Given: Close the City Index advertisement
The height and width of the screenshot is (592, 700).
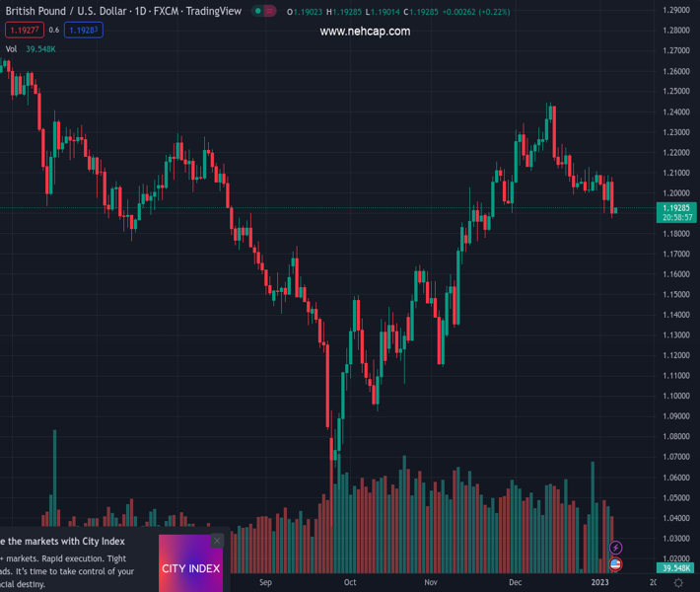Looking at the screenshot, I should click(218, 541).
